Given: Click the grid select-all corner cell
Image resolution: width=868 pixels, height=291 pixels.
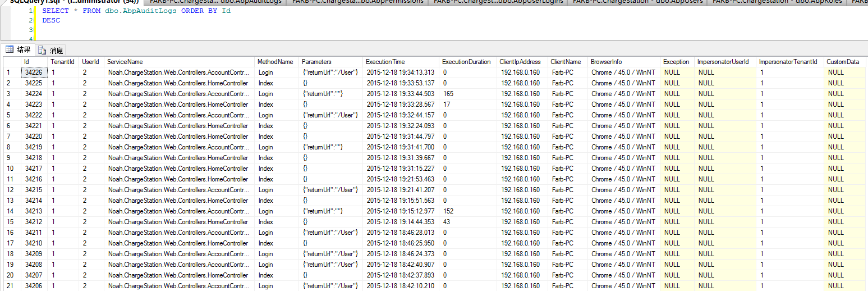Looking at the screenshot, I should [12, 62].
